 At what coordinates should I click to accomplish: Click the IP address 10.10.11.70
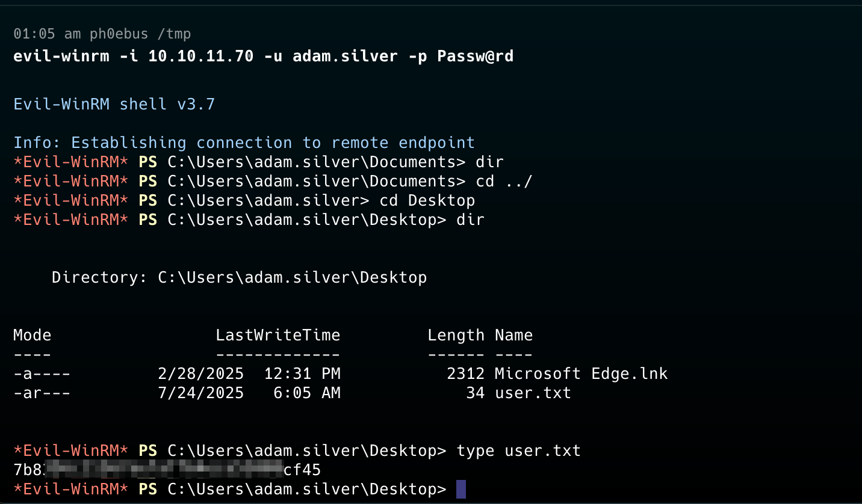(200, 57)
